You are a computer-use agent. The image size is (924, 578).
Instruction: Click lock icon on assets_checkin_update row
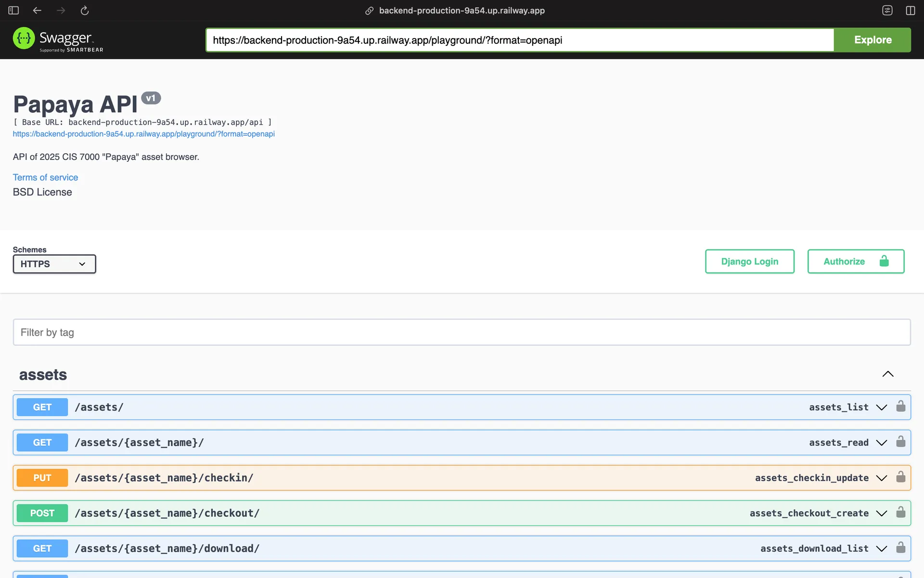click(900, 477)
